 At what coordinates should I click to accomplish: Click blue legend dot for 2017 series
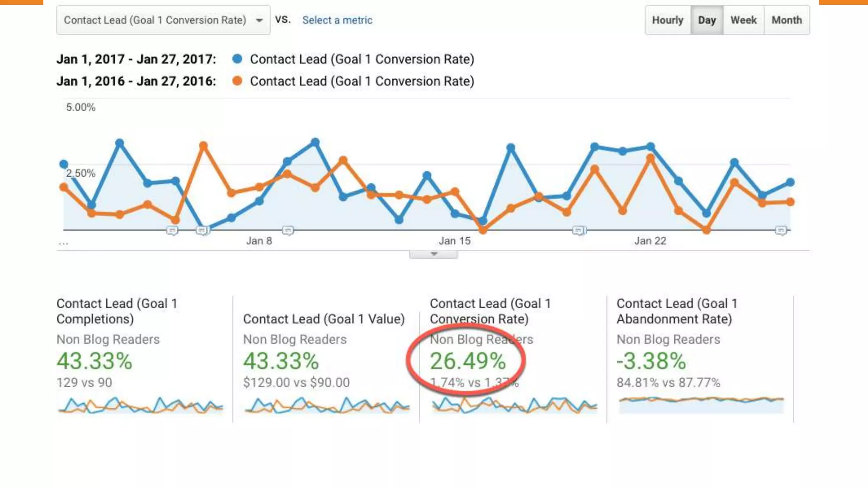coord(237,59)
